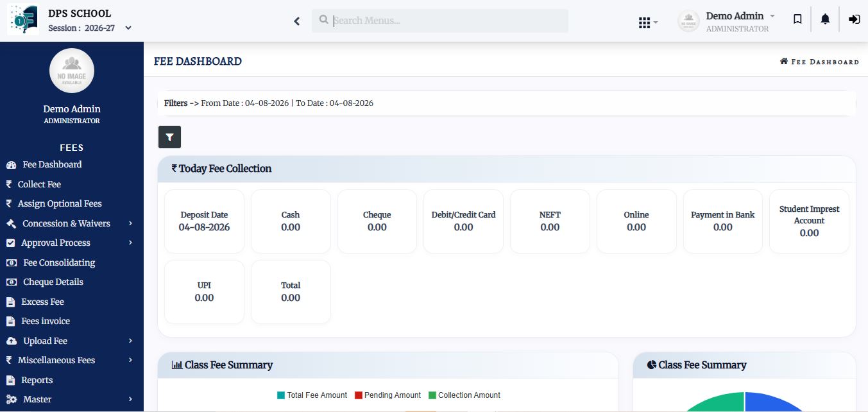Click bar chart icon in Class Fee Summary
This screenshot has width=868, height=412.
[x=177, y=365]
